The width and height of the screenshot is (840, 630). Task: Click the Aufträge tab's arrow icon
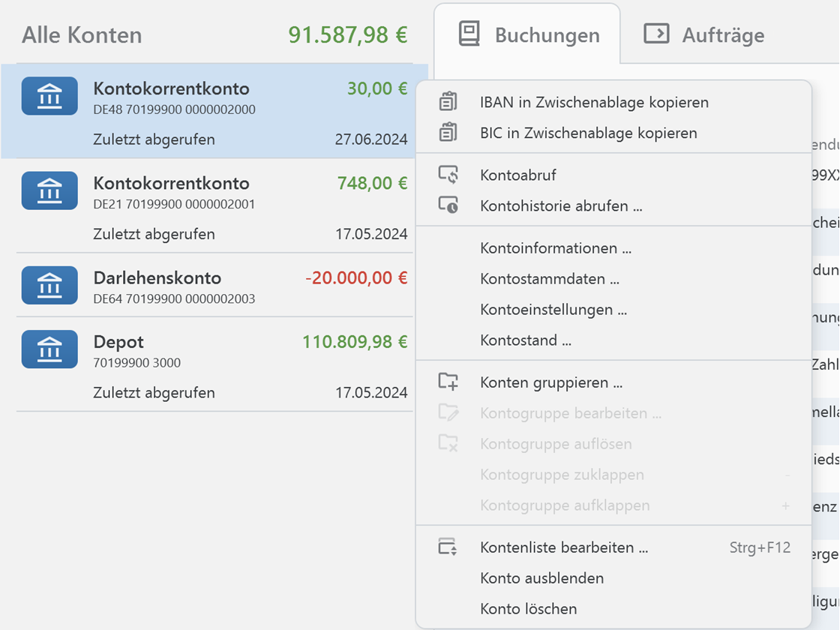click(655, 34)
